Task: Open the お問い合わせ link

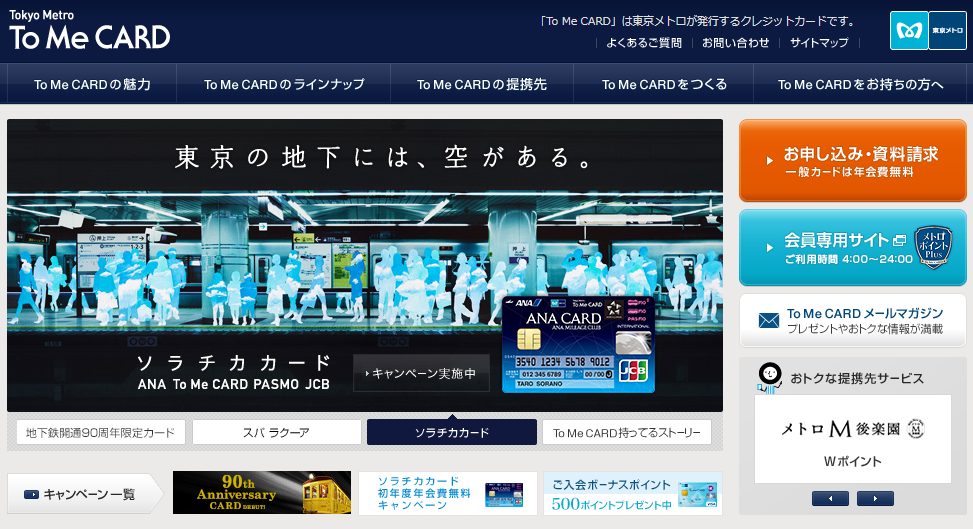Action: click(x=735, y=43)
